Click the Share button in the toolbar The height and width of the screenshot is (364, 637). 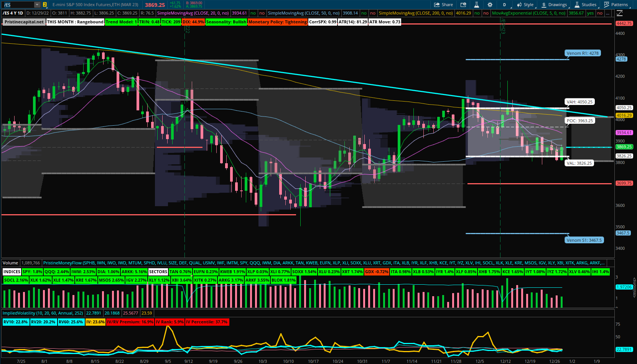coord(443,5)
